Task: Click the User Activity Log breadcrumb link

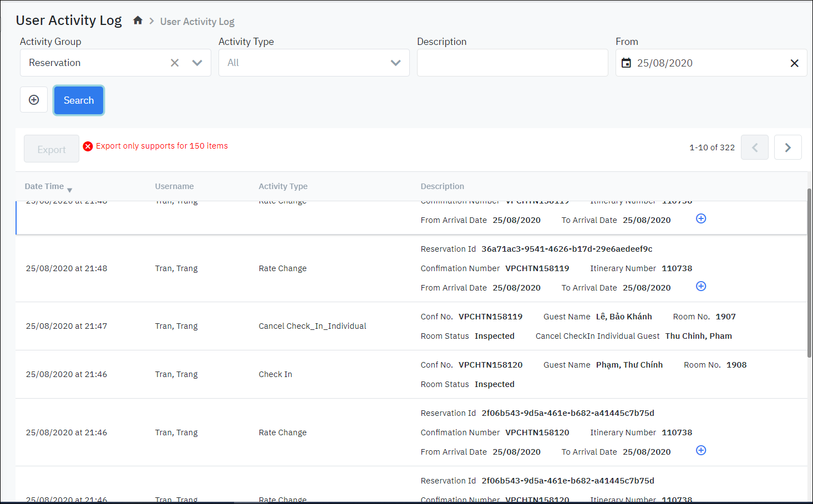Action: (x=197, y=22)
